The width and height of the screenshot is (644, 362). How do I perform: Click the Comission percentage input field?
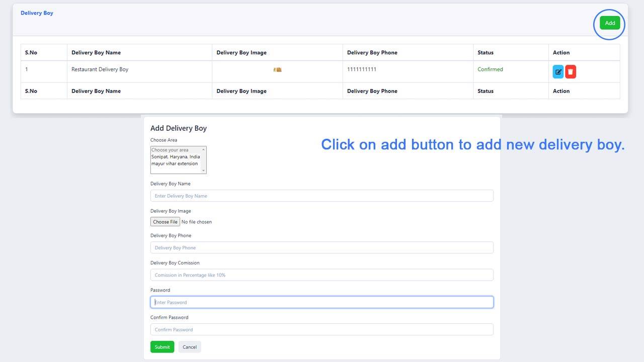[321, 275]
